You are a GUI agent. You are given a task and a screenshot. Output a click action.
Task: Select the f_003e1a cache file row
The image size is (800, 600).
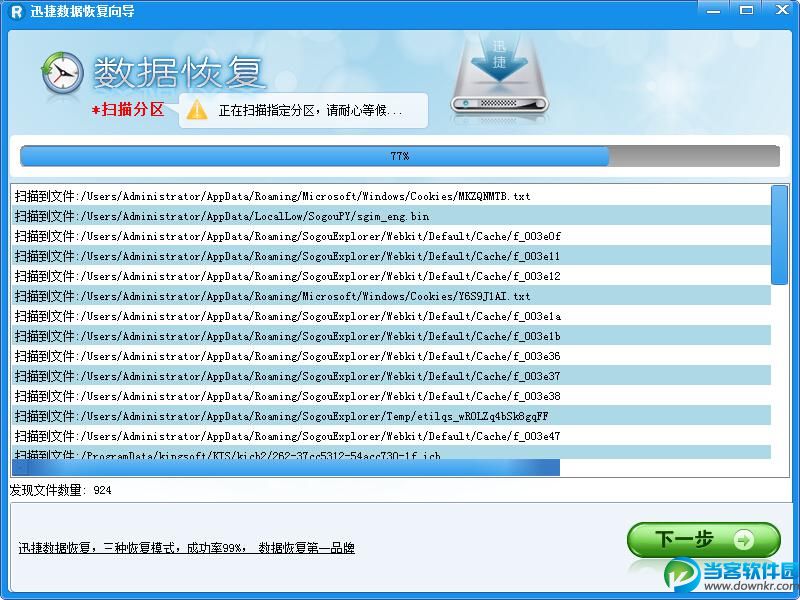pyautogui.click(x=391, y=316)
